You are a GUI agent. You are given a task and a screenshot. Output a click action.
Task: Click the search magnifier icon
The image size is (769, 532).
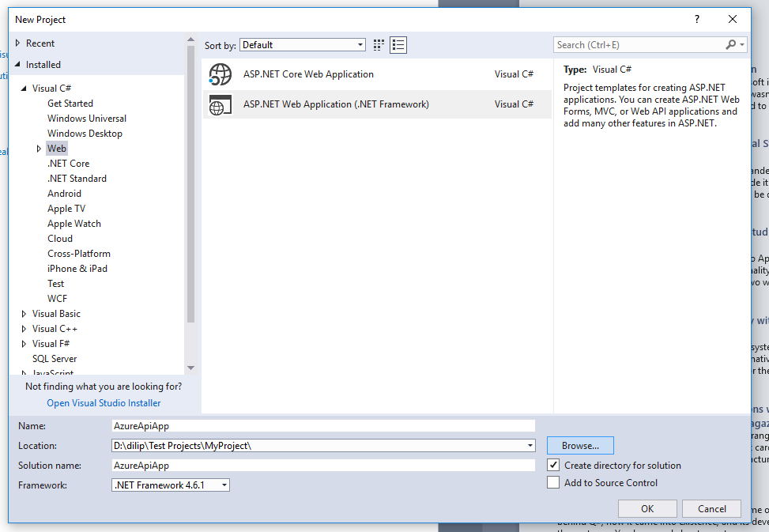tap(731, 44)
